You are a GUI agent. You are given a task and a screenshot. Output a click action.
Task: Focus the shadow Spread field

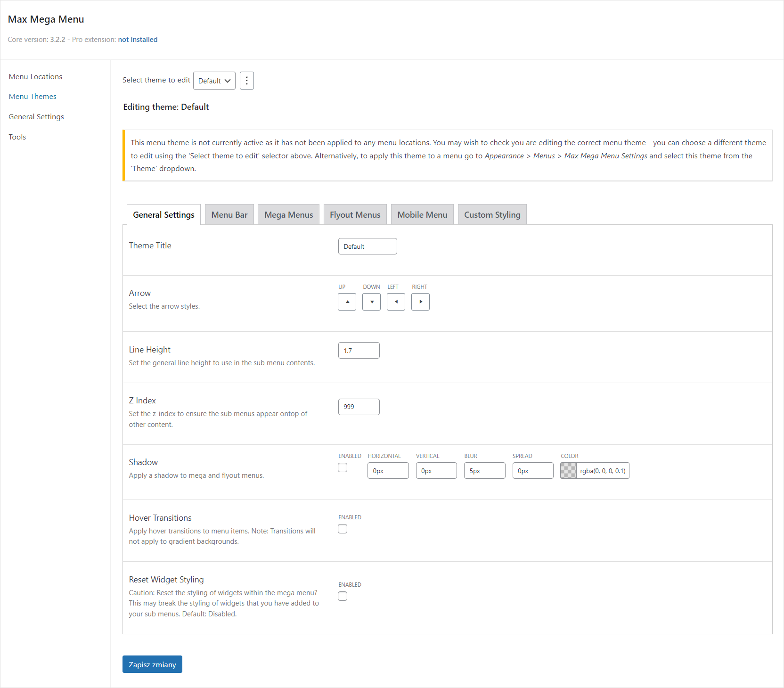coord(533,471)
